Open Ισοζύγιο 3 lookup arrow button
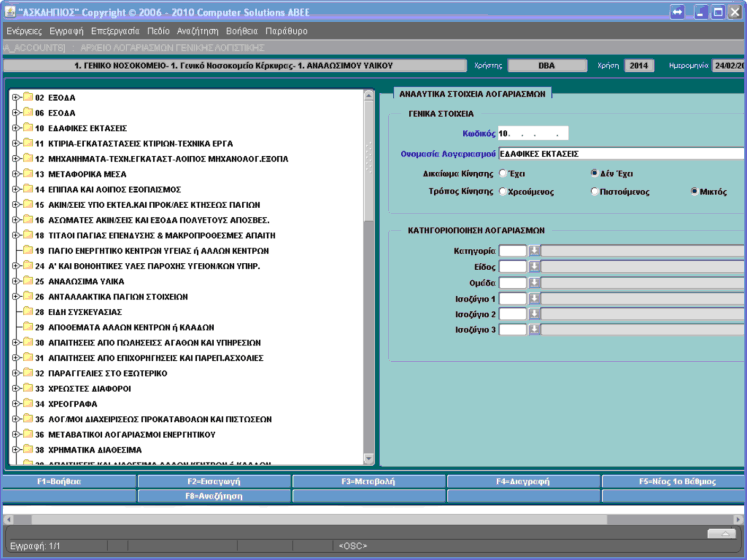 click(534, 330)
